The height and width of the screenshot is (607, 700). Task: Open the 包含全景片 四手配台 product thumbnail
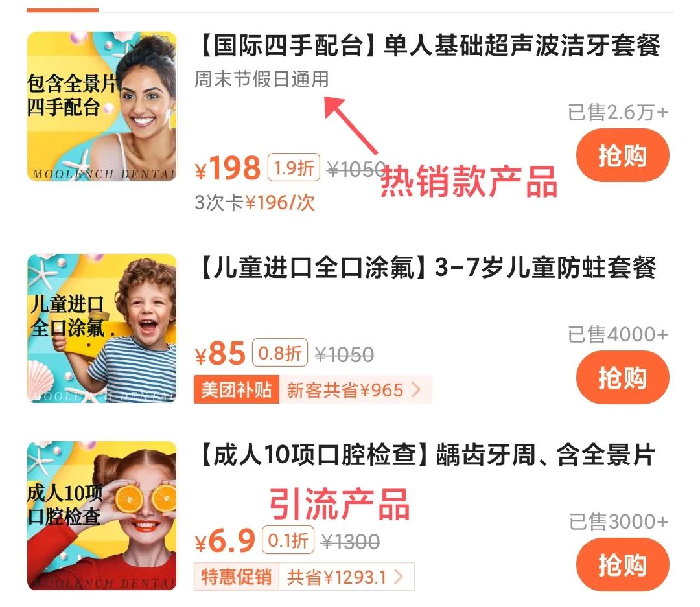point(102,106)
